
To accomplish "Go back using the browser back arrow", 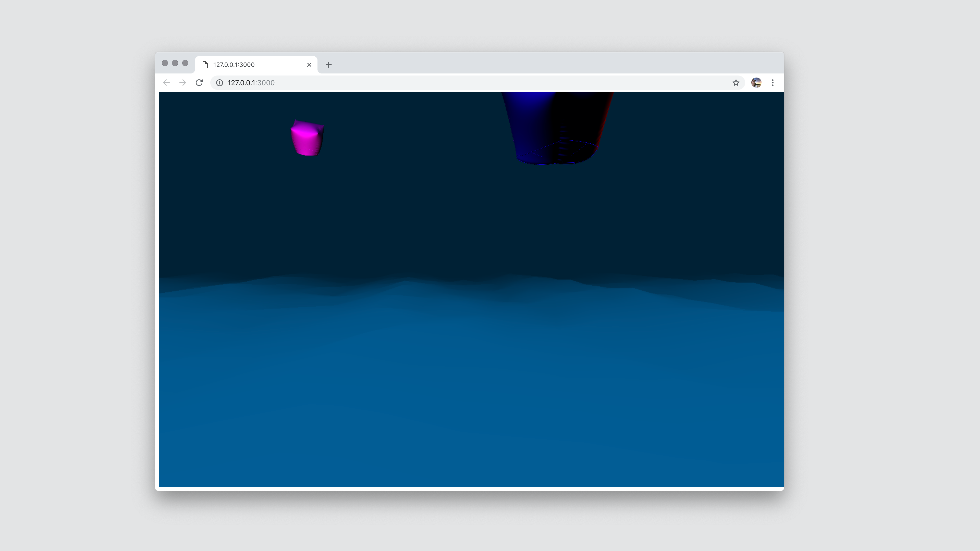I will [166, 82].
